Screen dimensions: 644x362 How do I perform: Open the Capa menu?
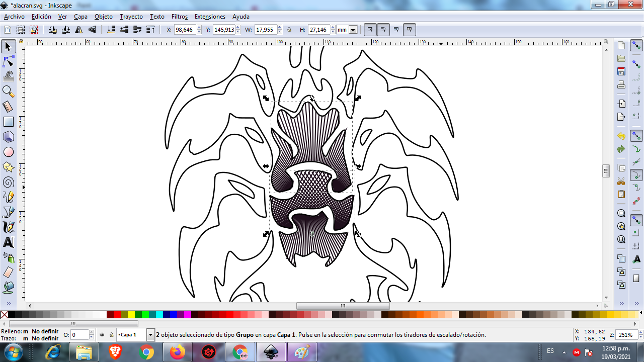tap(80, 17)
